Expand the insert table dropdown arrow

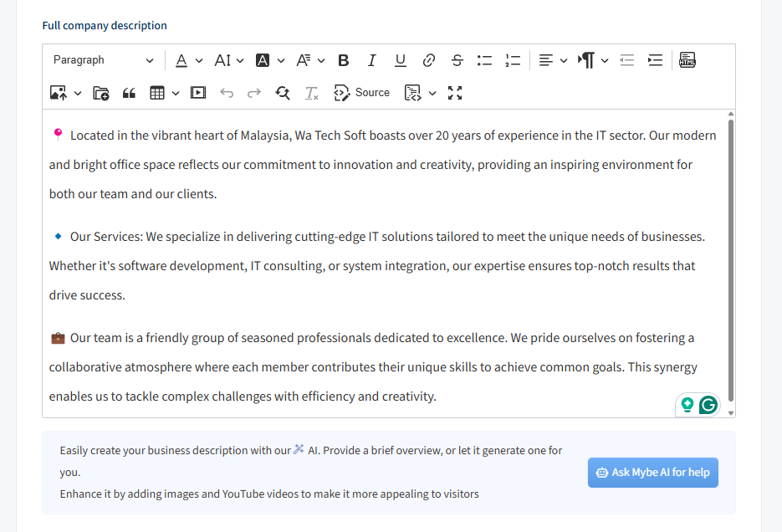176,93
